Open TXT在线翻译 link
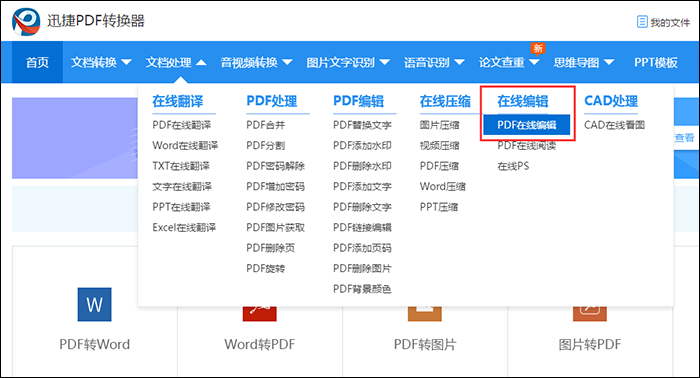Screen dimensions: 700x378 181,166
